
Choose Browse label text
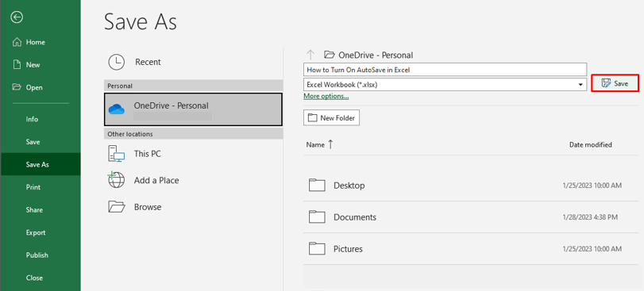pos(148,207)
